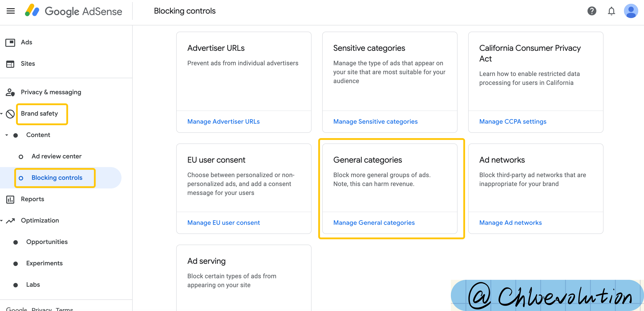Open the Help question mark icon
This screenshot has height=311, width=644.
(x=592, y=11)
